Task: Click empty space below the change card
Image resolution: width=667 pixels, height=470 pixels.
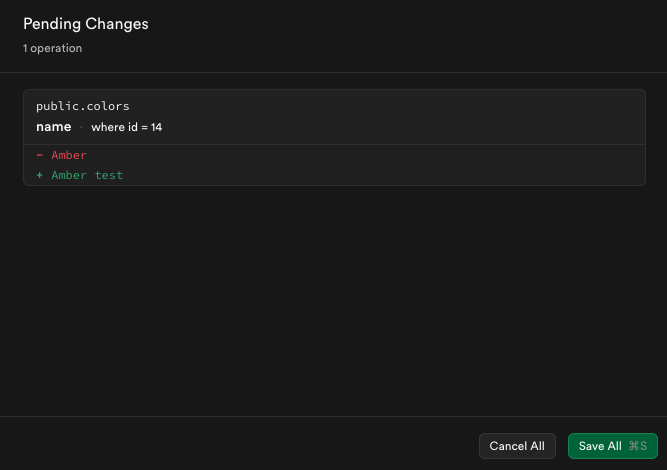Action: [334, 300]
